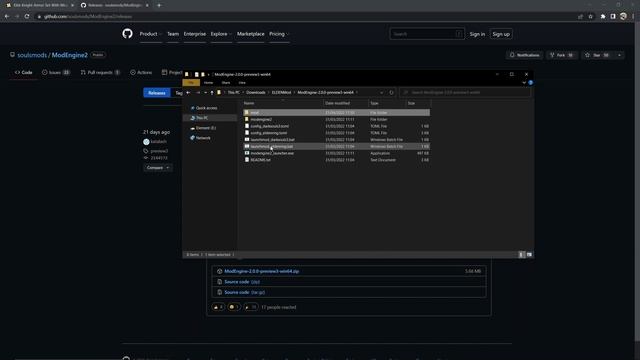Click the rocket reaction button
The image size is (640, 360).
click(x=251, y=307)
